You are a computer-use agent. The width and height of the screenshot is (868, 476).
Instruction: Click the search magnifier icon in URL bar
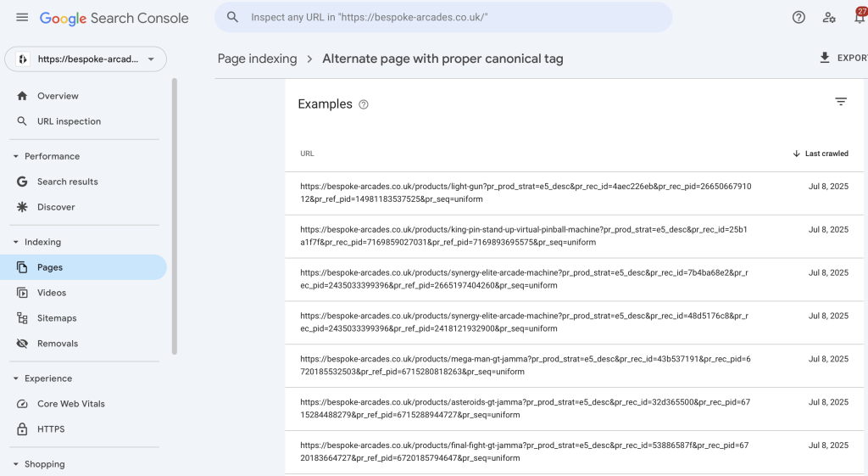click(232, 17)
